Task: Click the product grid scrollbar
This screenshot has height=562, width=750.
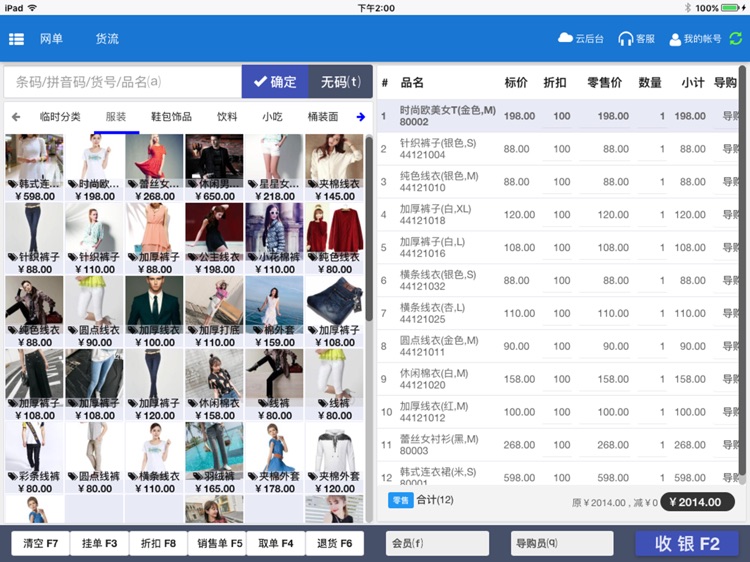Action: [x=369, y=229]
